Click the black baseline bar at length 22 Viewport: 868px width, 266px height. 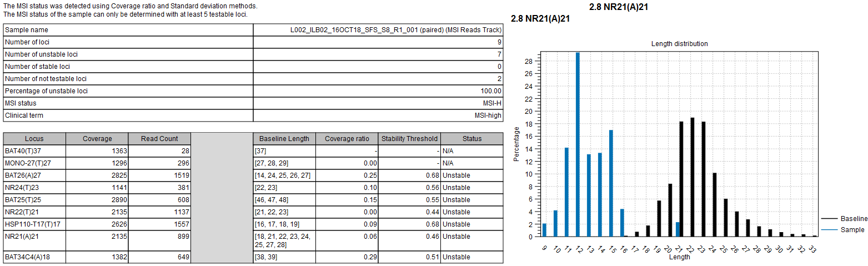[692, 177]
